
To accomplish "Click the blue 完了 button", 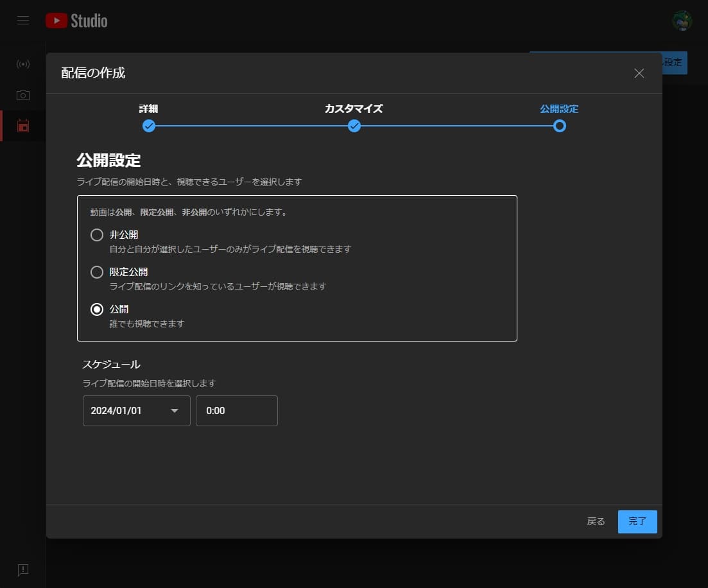I will point(637,522).
